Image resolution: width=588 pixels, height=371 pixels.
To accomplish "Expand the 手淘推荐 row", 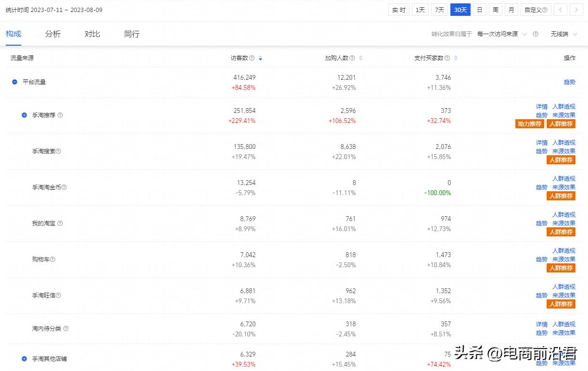I will 25,115.
